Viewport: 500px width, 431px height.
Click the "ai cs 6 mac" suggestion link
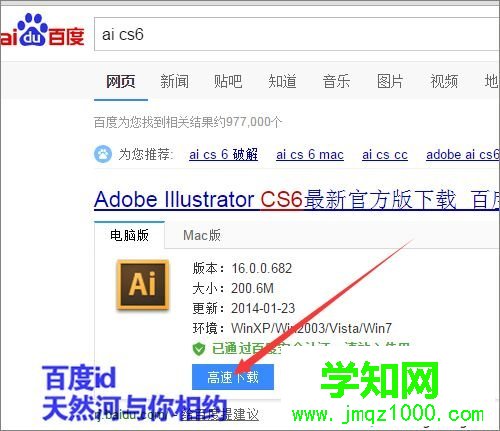(310, 155)
